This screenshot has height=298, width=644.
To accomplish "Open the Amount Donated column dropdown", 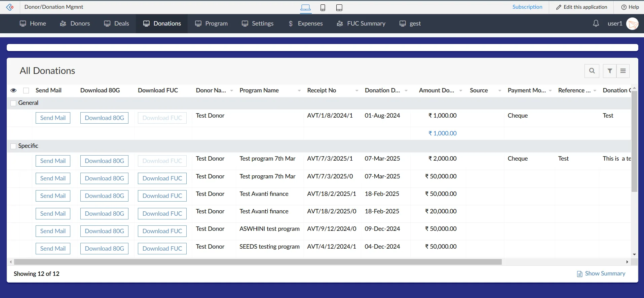I will pyautogui.click(x=461, y=91).
